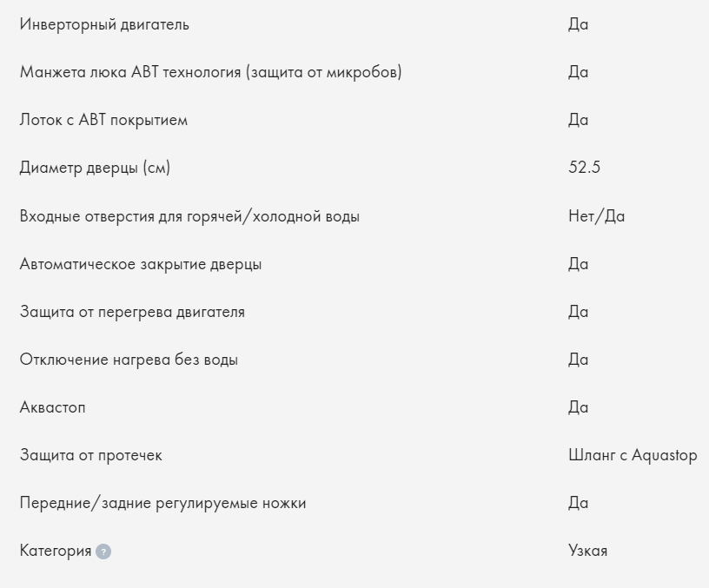Click the Категория label
This screenshot has width=709, height=588.
[55, 552]
